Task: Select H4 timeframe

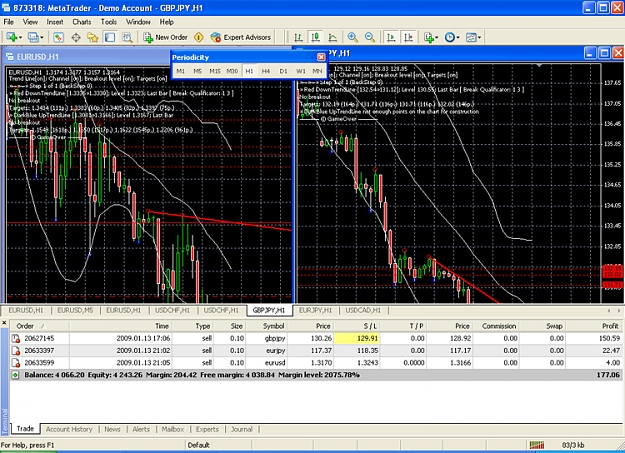Action: coord(266,71)
